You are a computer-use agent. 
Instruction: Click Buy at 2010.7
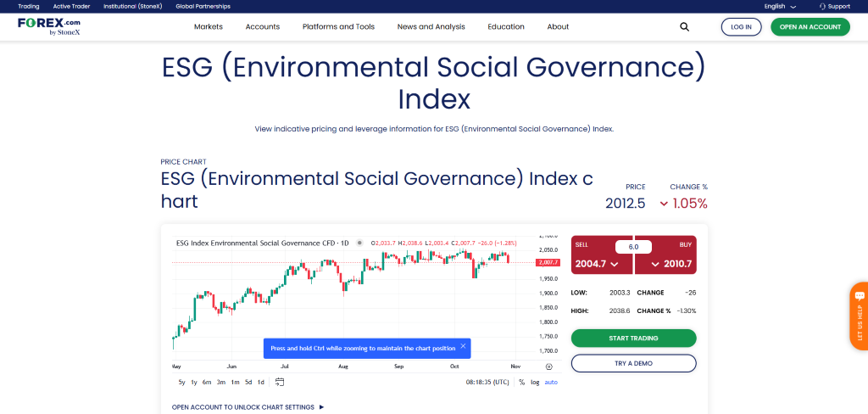(x=665, y=255)
